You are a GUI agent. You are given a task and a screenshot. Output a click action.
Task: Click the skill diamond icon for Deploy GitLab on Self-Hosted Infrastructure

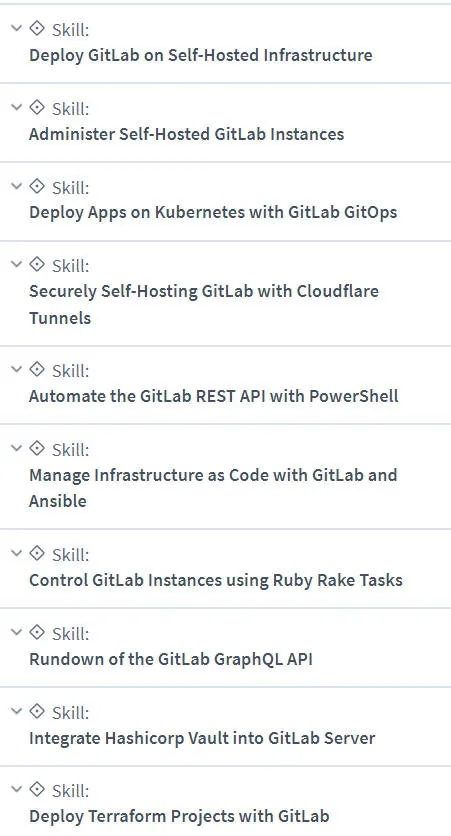click(36, 28)
